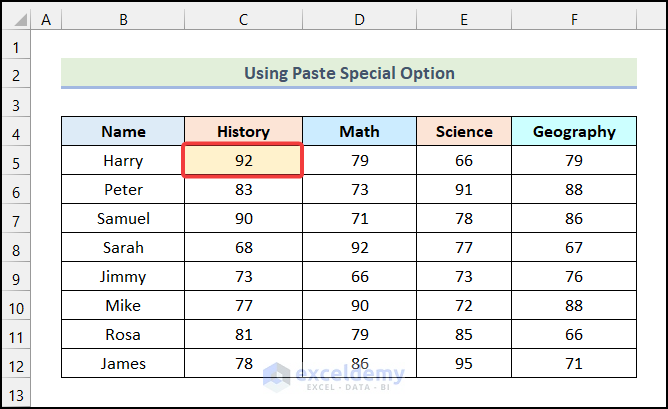668x409 pixels.
Task: Select the cell with name Samuel
Action: pyautogui.click(x=123, y=219)
